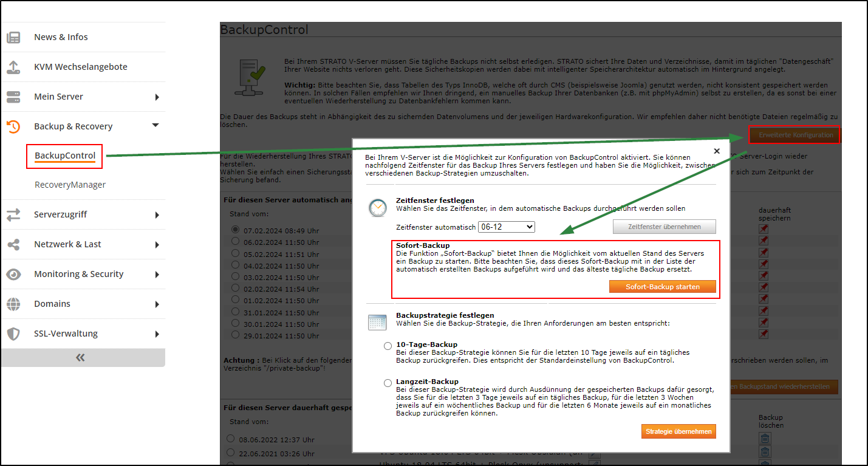The height and width of the screenshot is (466, 868).
Task: Click the Domains globe icon
Action: tap(13, 304)
